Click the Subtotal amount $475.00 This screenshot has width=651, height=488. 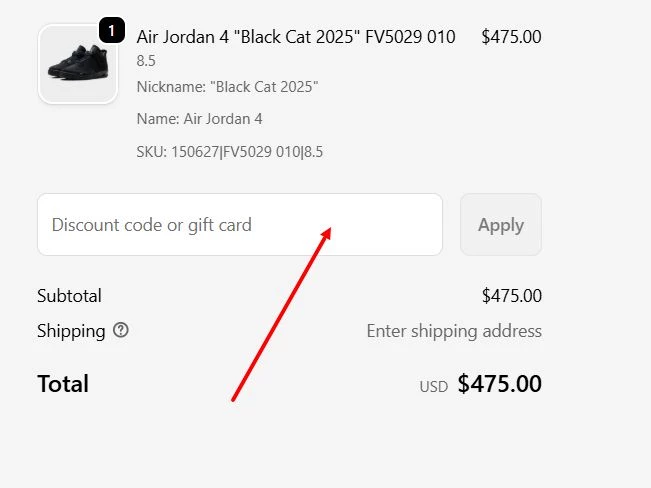pos(511,296)
